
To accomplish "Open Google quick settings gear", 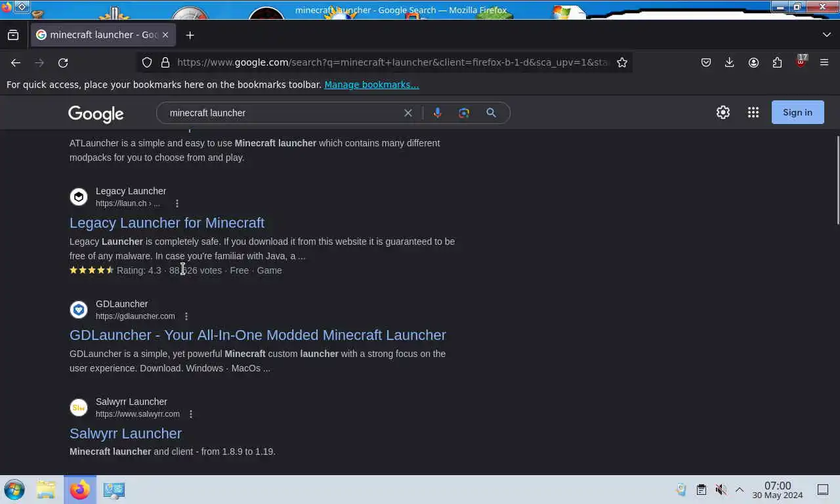I will tap(723, 112).
